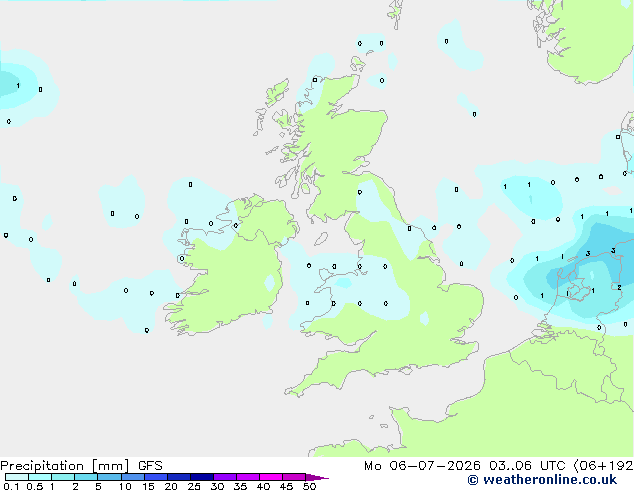Image resolution: width=634 pixels, height=490 pixels.
Task: Click the "0.5" legend label
Action: point(35,486)
